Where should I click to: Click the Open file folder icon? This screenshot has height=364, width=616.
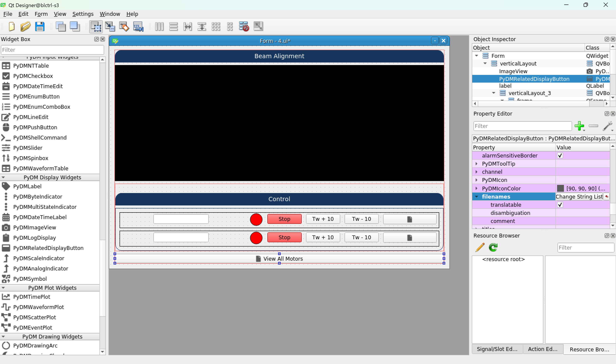[25, 26]
